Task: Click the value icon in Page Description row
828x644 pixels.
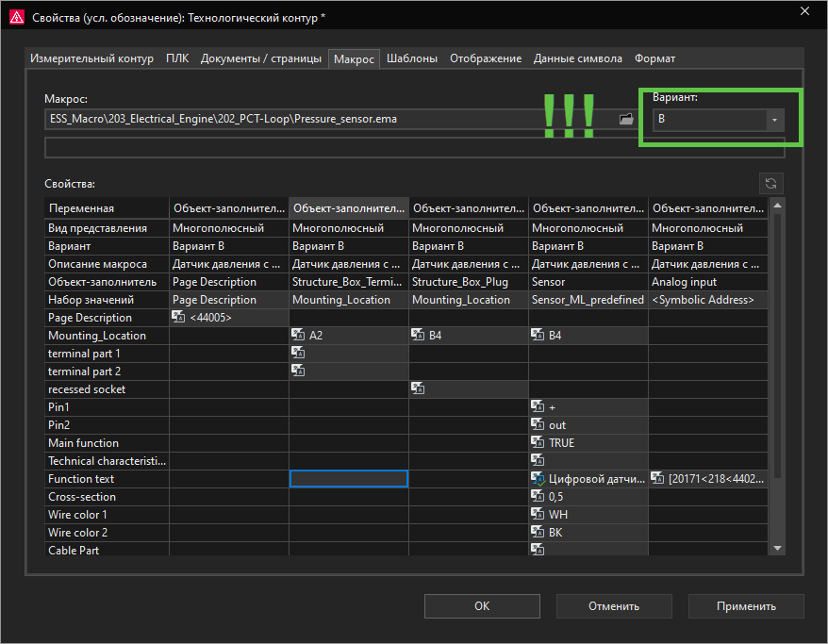Action: click(178, 318)
